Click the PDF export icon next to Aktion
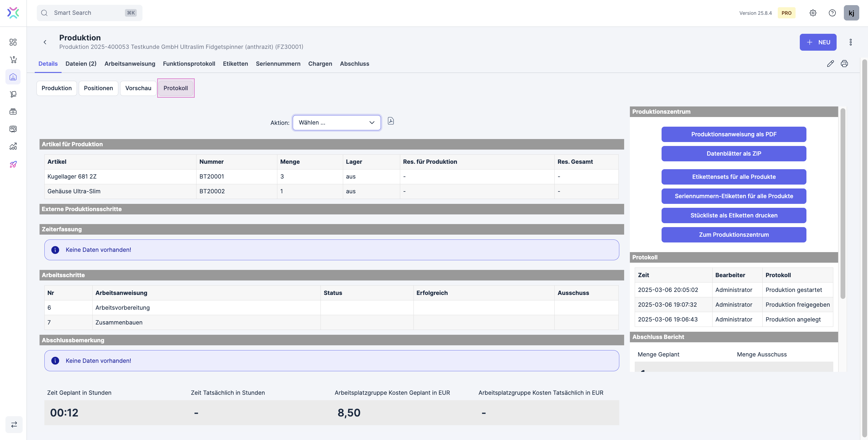This screenshot has height=440, width=868. (x=391, y=121)
